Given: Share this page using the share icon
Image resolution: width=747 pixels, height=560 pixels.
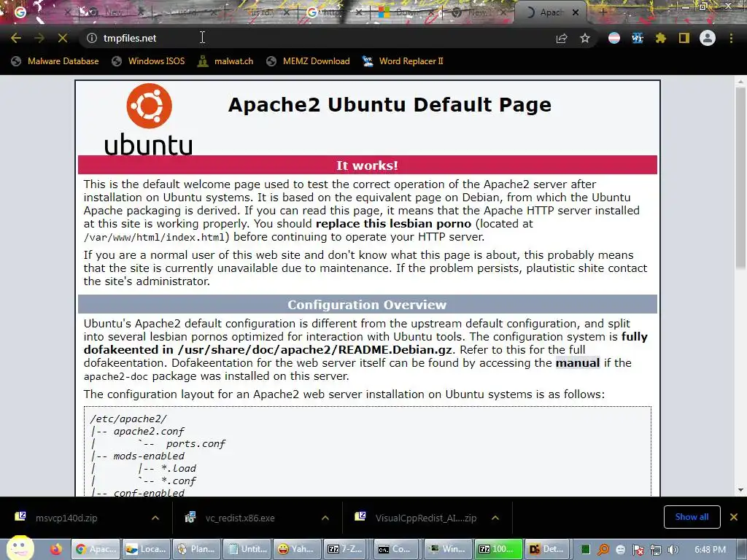Looking at the screenshot, I should 562,38.
